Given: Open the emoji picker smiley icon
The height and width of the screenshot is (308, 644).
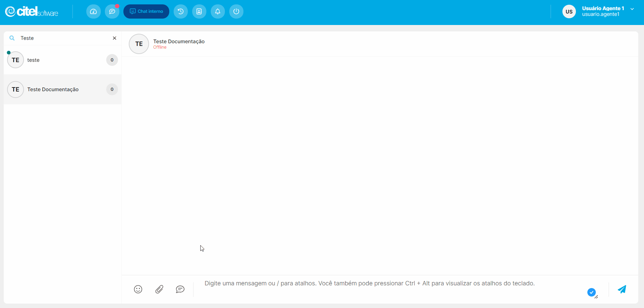Looking at the screenshot, I should point(138,289).
